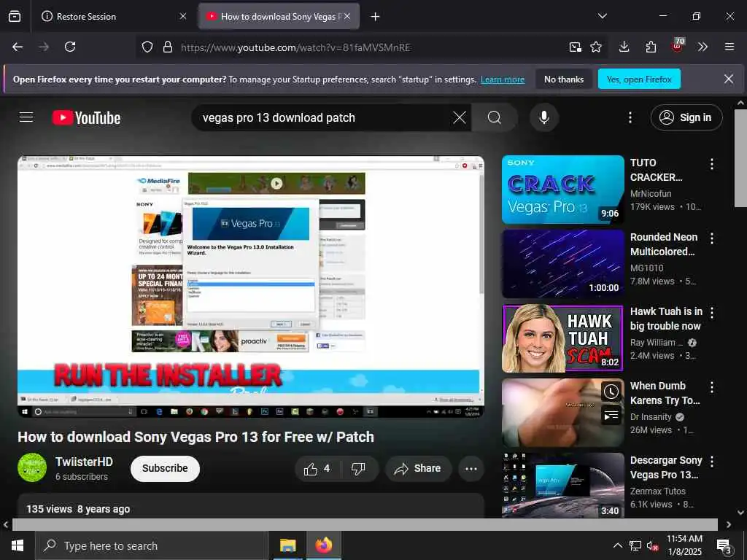
Task: Decline with the No thanks button
Action: pos(564,79)
